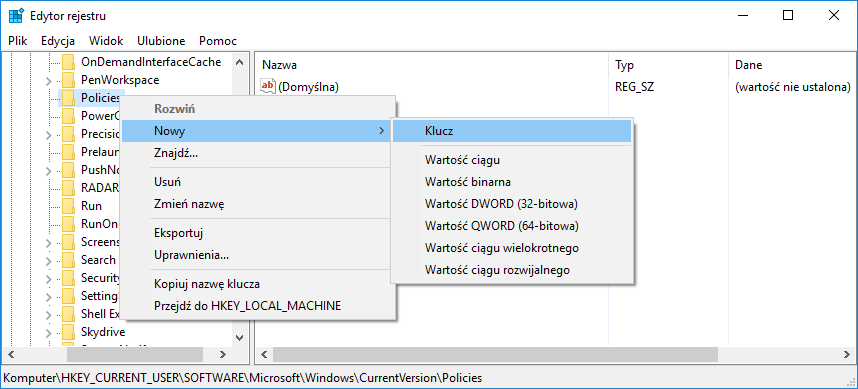Create a Wartość DWORD (32-bitowa) value

512,204
